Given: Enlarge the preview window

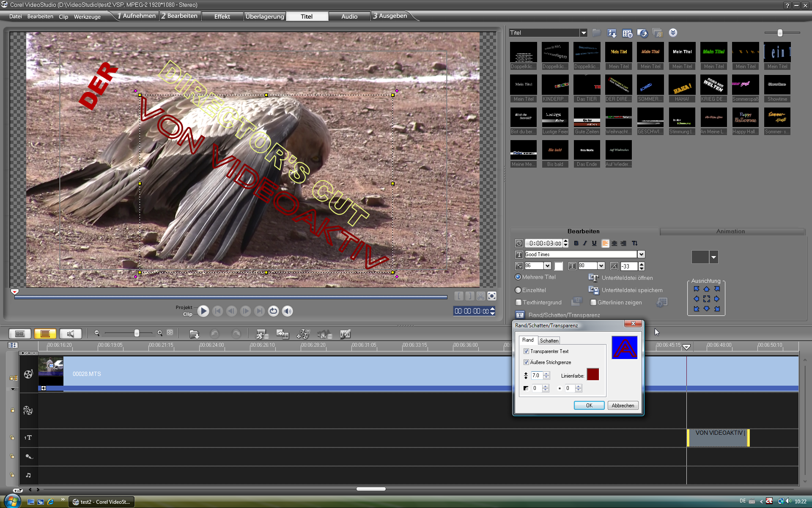Looking at the screenshot, I should pyautogui.click(x=491, y=296).
